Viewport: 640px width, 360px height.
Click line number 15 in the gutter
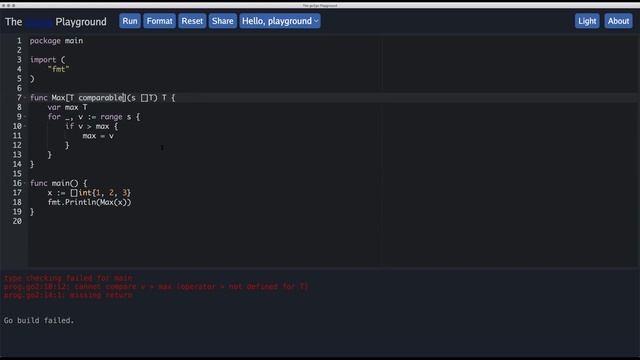(17, 174)
